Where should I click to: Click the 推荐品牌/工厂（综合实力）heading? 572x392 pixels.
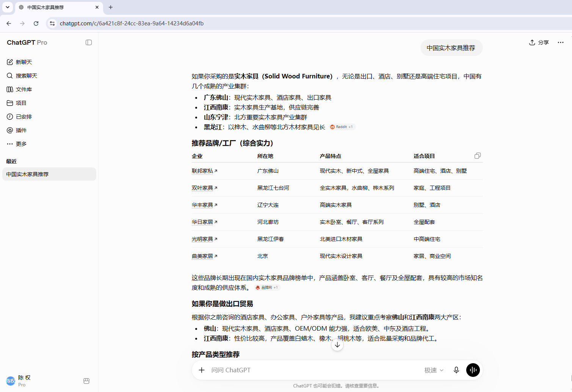coord(234,143)
